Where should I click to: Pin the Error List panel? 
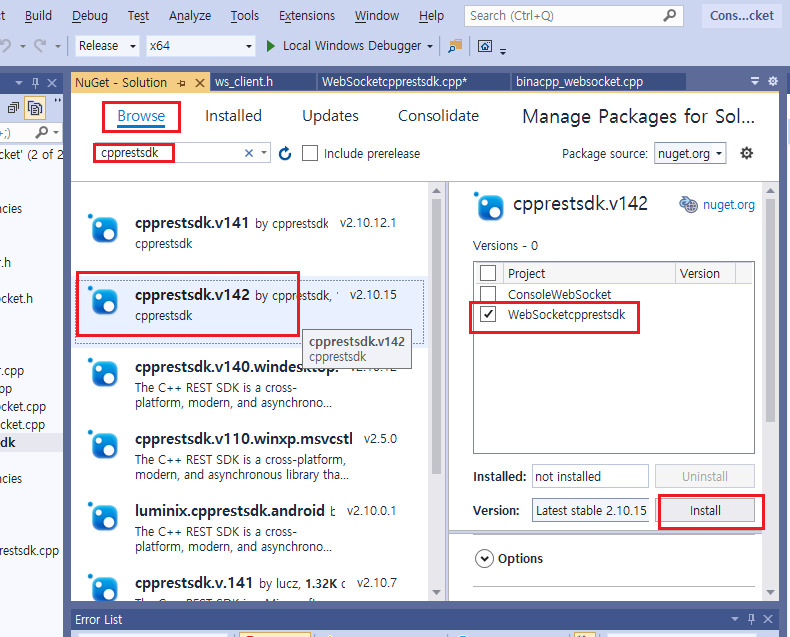pos(751,619)
